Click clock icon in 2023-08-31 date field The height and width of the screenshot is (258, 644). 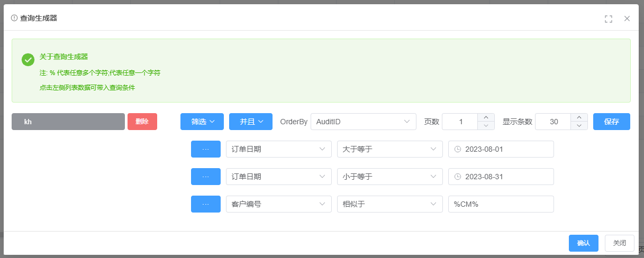coord(458,177)
